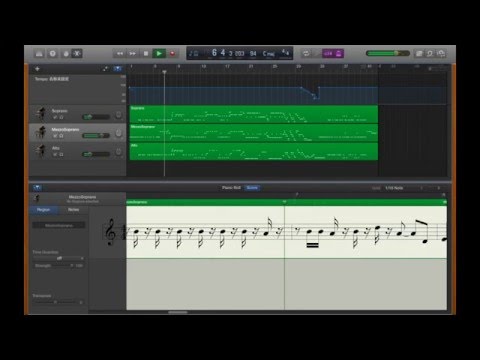Adjust the Alto track volume slider
This screenshot has height=360, width=480.
[96, 154]
